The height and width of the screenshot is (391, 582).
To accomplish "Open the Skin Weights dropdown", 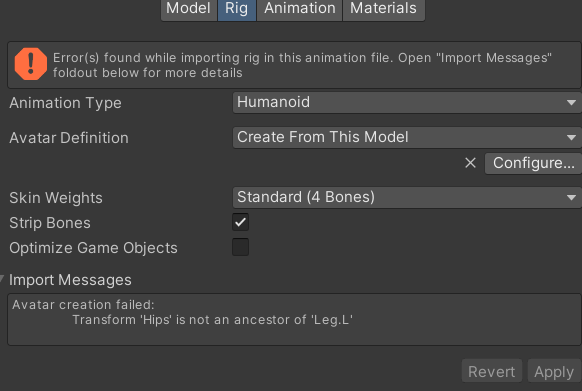I will tap(407, 197).
